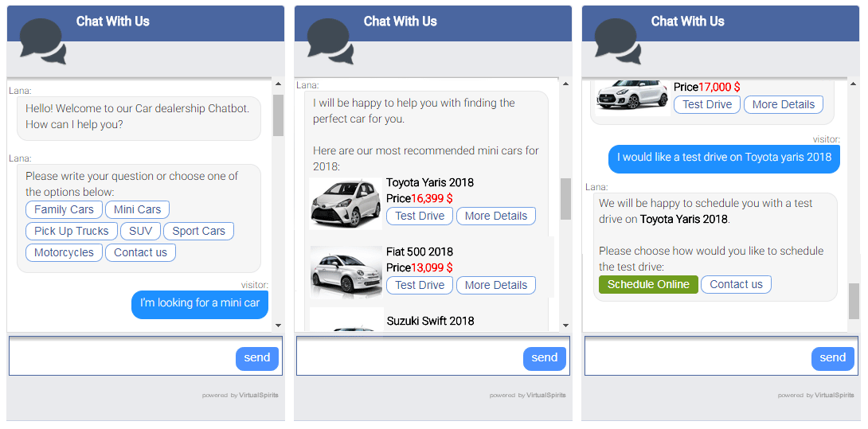
Task: Click the send button in the left chat
Action: [256, 358]
